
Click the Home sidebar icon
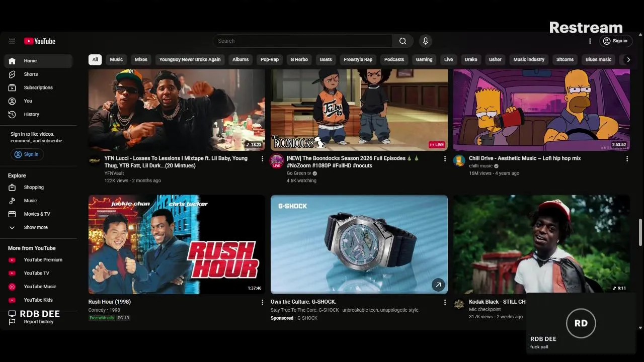12,61
